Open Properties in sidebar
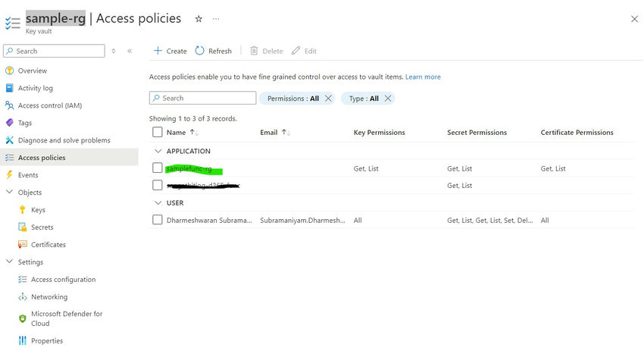This screenshot has height=351, width=644. [47, 340]
